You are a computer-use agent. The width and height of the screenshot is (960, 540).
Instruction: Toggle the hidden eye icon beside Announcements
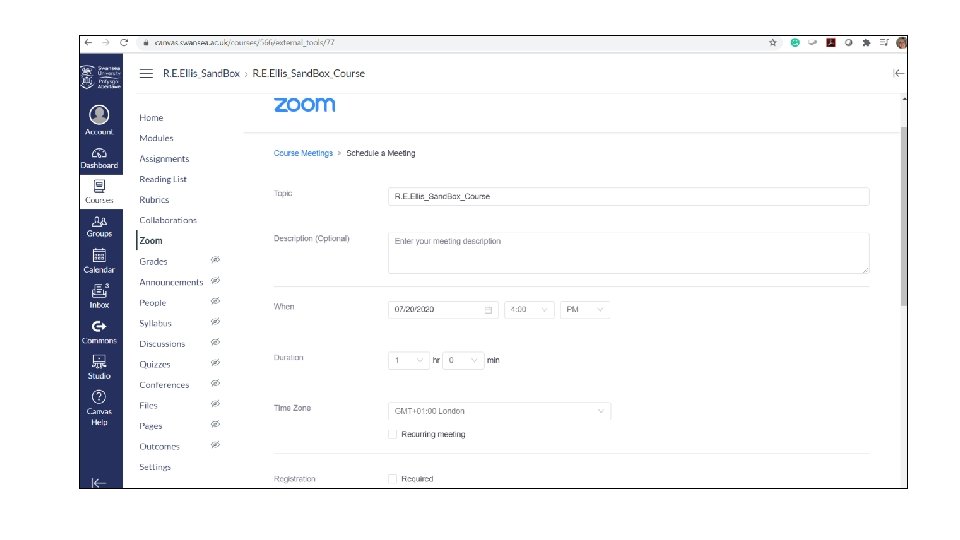click(215, 280)
